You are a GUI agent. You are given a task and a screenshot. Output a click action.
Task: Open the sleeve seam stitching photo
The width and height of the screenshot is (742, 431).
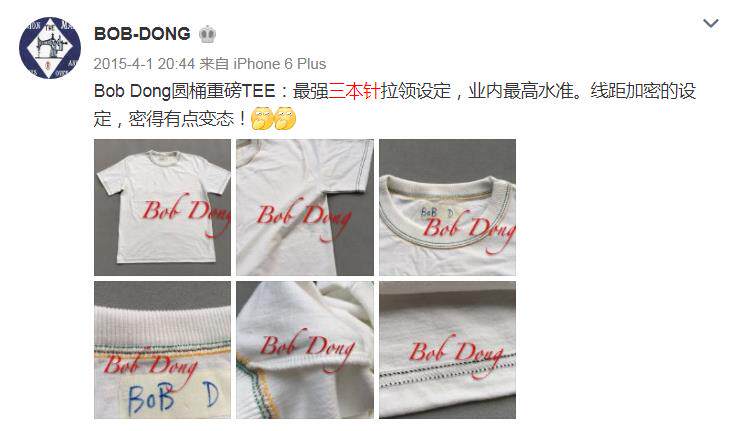pos(305,207)
